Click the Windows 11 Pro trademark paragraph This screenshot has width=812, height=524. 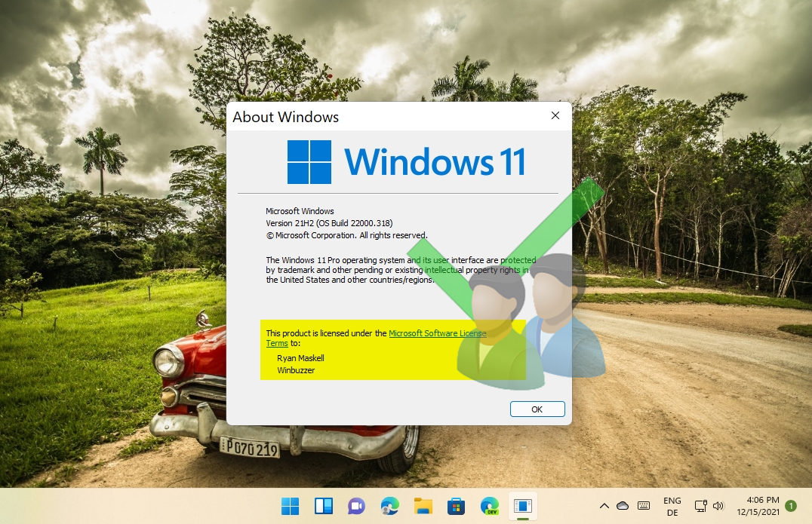tap(401, 270)
